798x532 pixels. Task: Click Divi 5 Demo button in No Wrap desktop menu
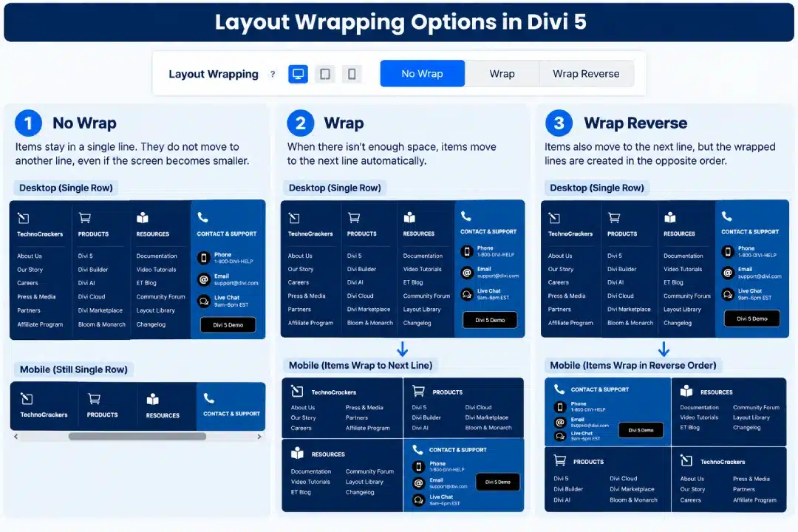[228, 325]
